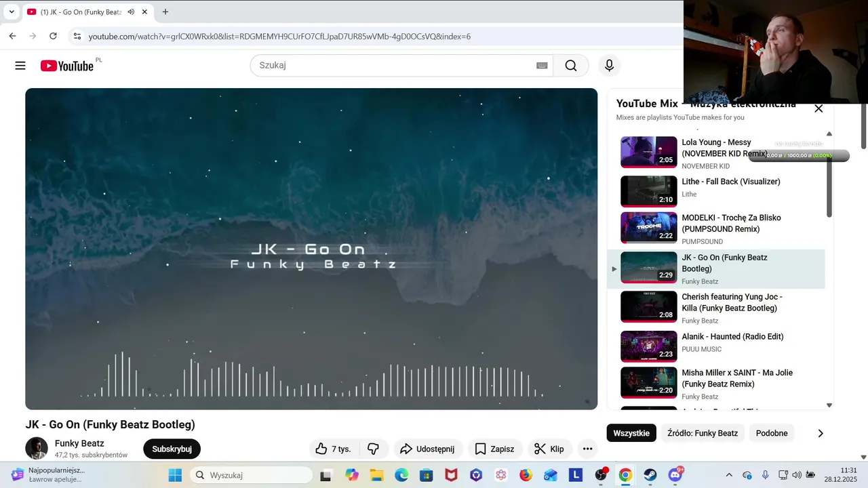Open the volume control in tray
This screenshot has height=488, width=868.
coord(797,475)
